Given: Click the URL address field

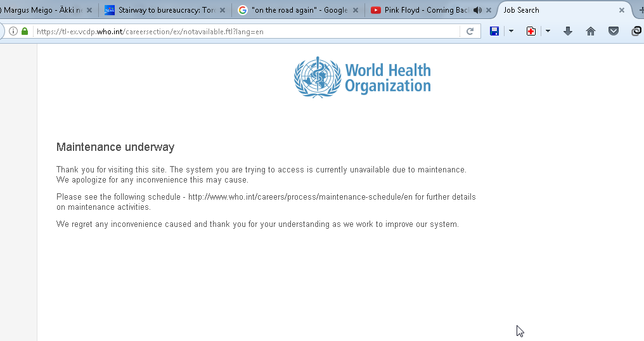Looking at the screenshot, I should click(x=247, y=32).
